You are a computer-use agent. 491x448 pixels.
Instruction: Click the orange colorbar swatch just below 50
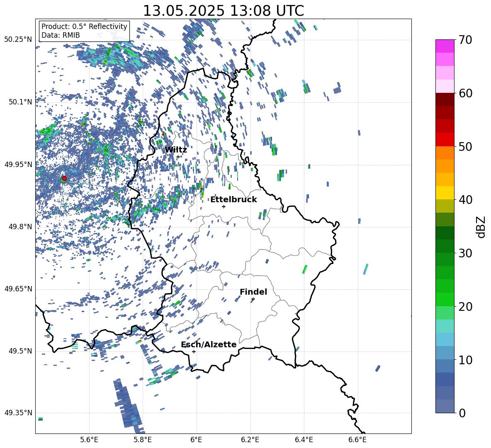(x=445, y=153)
